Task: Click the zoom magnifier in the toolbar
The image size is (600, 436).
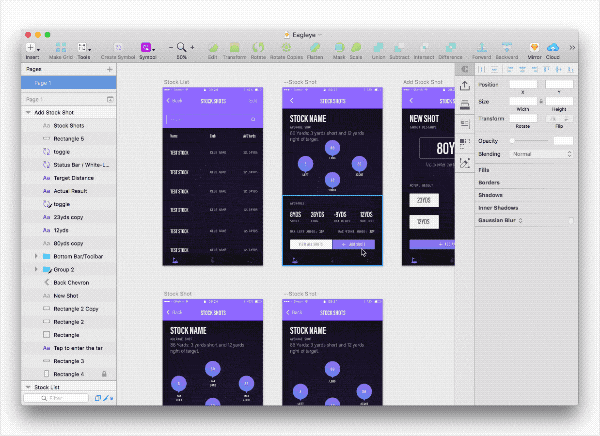Action: pos(181,47)
